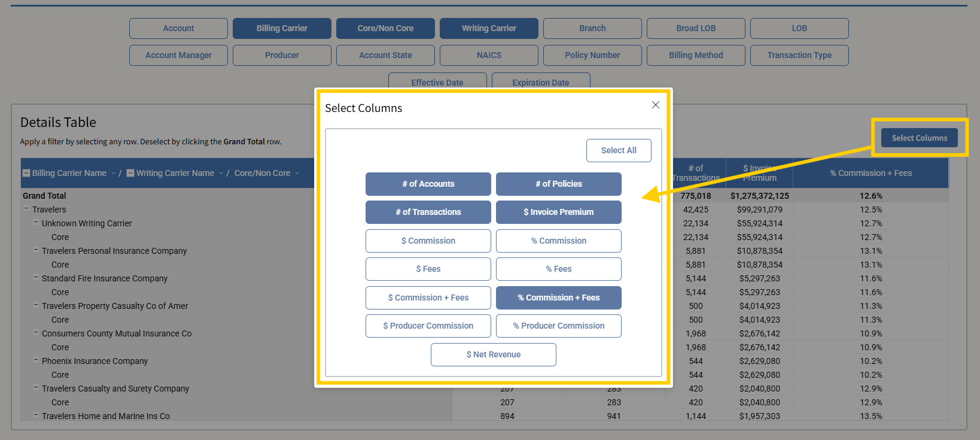980x440 pixels.
Task: Select the Expiration Date grouping button
Action: [x=541, y=81]
